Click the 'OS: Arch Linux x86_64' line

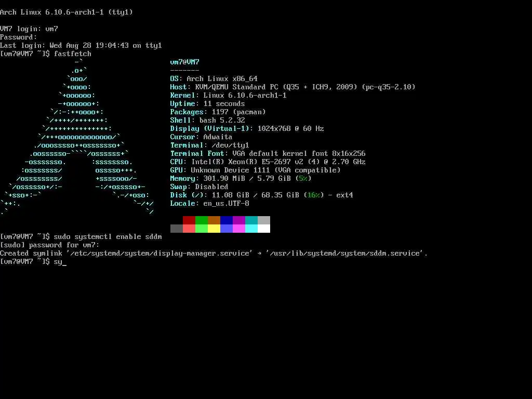click(x=214, y=79)
